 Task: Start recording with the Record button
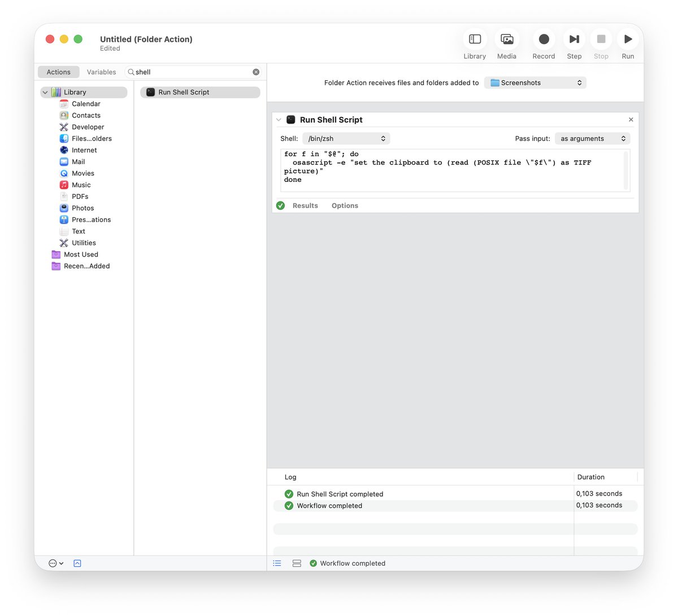[x=544, y=39]
